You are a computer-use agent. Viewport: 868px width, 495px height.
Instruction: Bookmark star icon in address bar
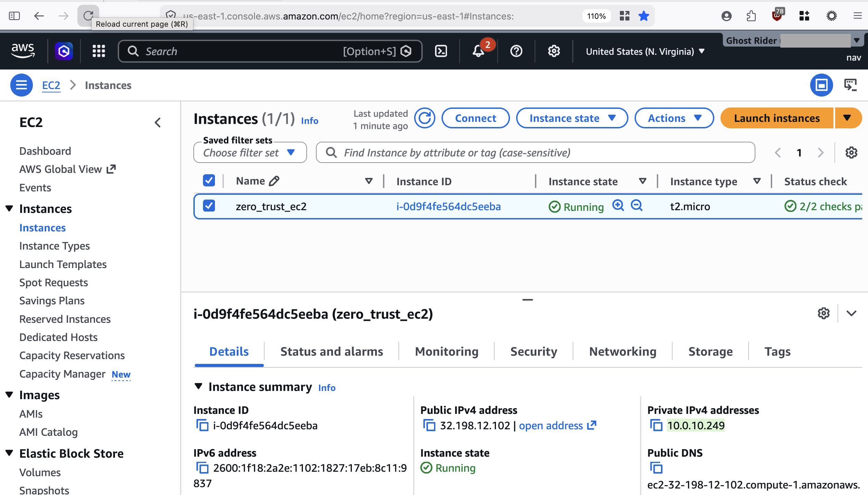[x=644, y=16]
